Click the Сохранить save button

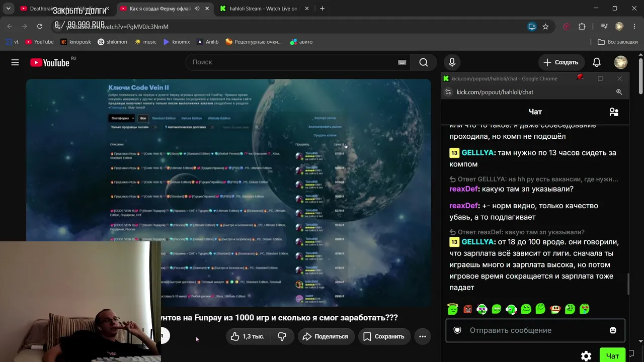pos(384,336)
